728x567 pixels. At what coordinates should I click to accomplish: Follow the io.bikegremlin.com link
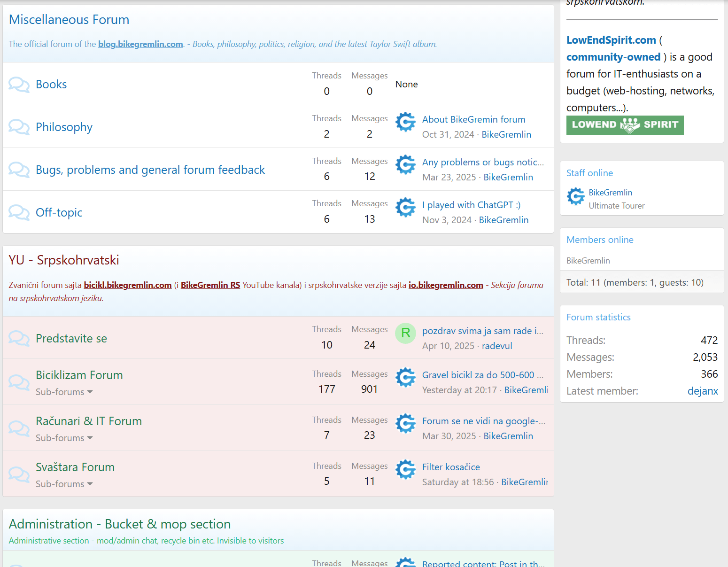coord(446,285)
